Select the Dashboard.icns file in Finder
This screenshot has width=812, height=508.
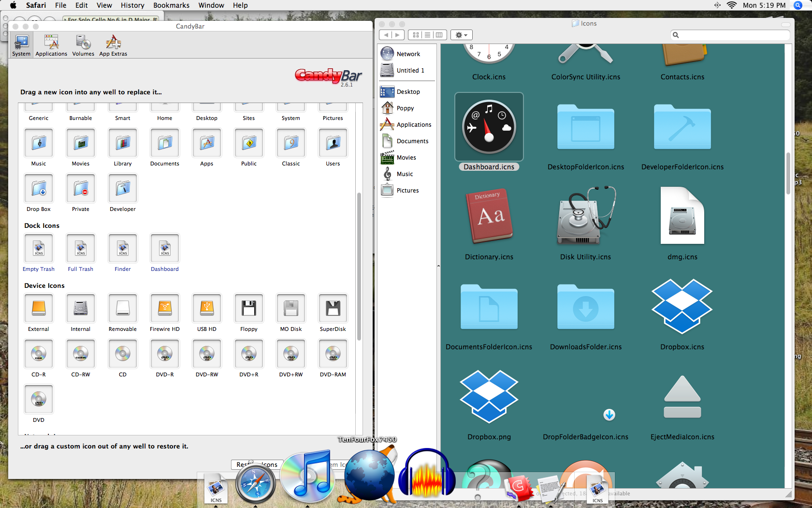pos(489,128)
